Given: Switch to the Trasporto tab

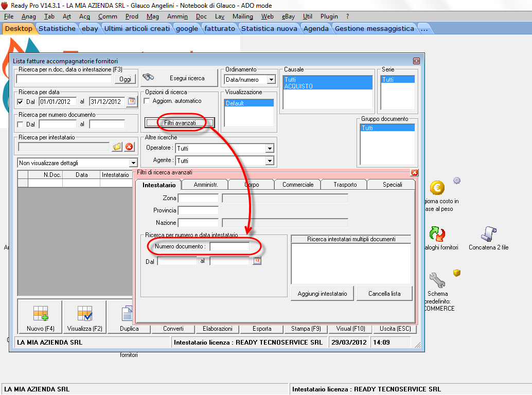Looking at the screenshot, I should coord(344,185).
